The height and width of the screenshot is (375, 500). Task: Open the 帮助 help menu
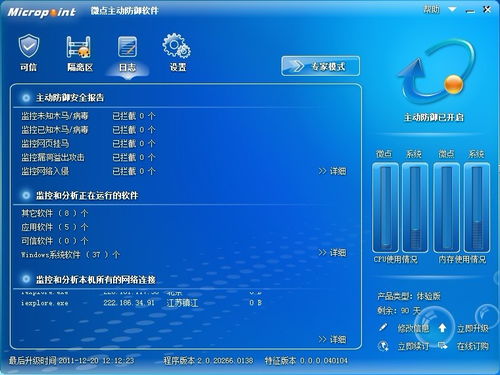(431, 10)
